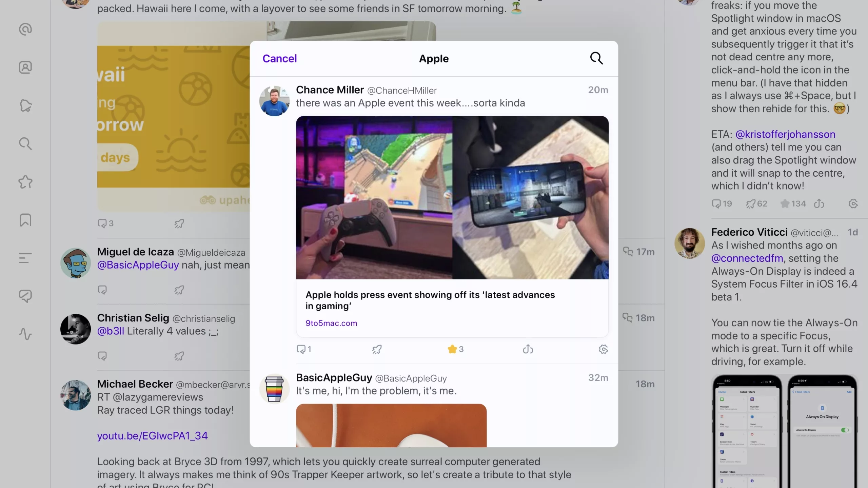Cancel the Apple list panel
This screenshot has width=868, height=488.
tap(279, 58)
